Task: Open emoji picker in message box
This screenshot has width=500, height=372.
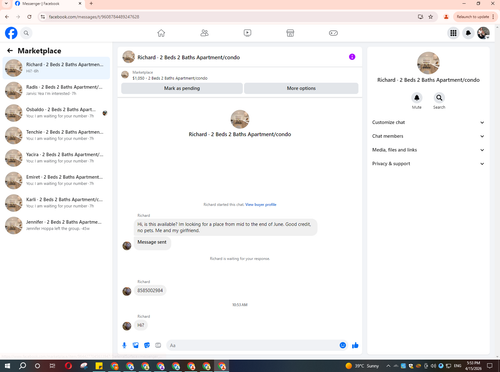Action: click(x=343, y=345)
